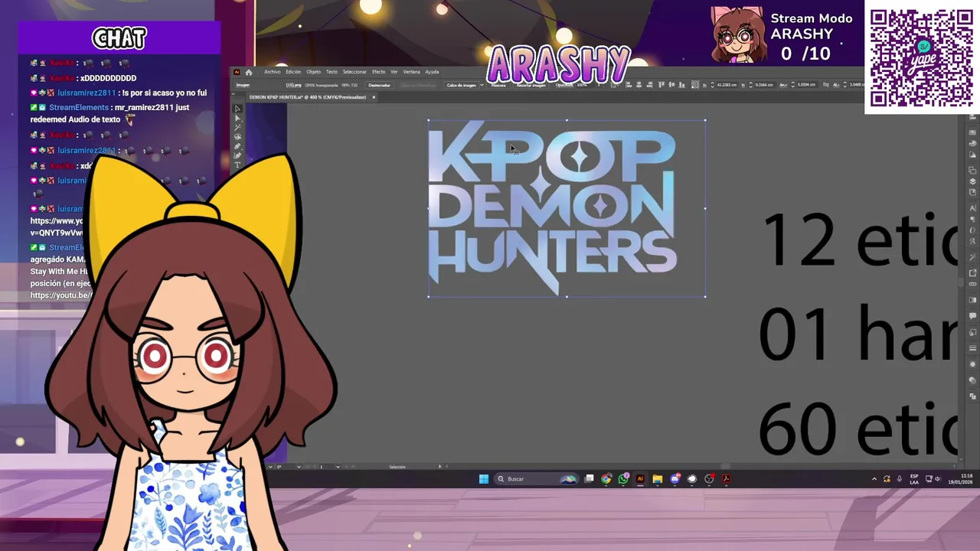The image size is (980, 551).
Task: Open Adobe Acrobat from the taskbar
Action: click(726, 479)
